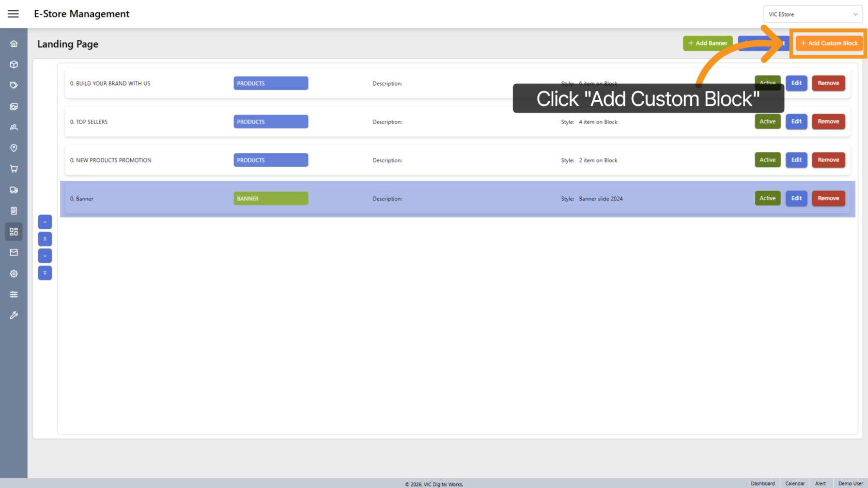Screen dimensions: 868x488
Task: Open the settings gear sidebar icon
Action: point(14,274)
